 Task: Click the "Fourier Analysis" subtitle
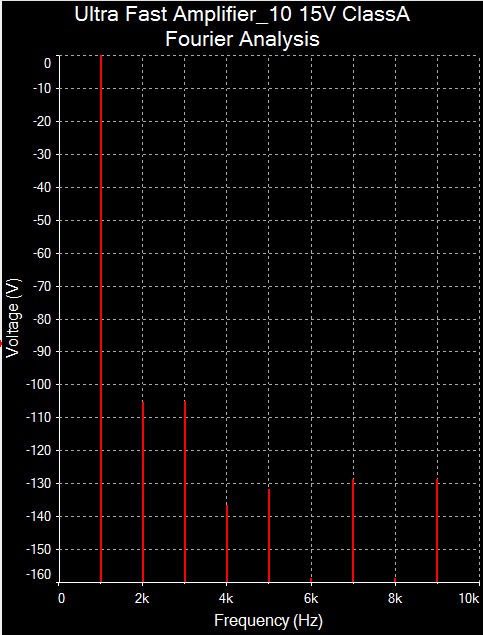tap(243, 39)
